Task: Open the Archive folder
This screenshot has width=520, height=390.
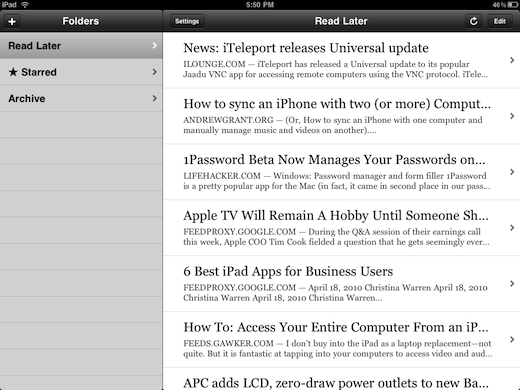Action: tap(81, 98)
